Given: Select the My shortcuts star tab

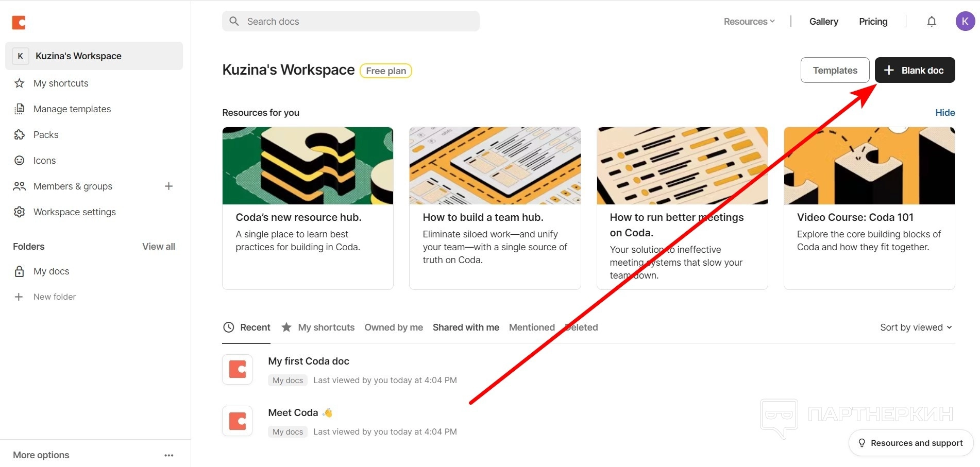Looking at the screenshot, I should (318, 327).
